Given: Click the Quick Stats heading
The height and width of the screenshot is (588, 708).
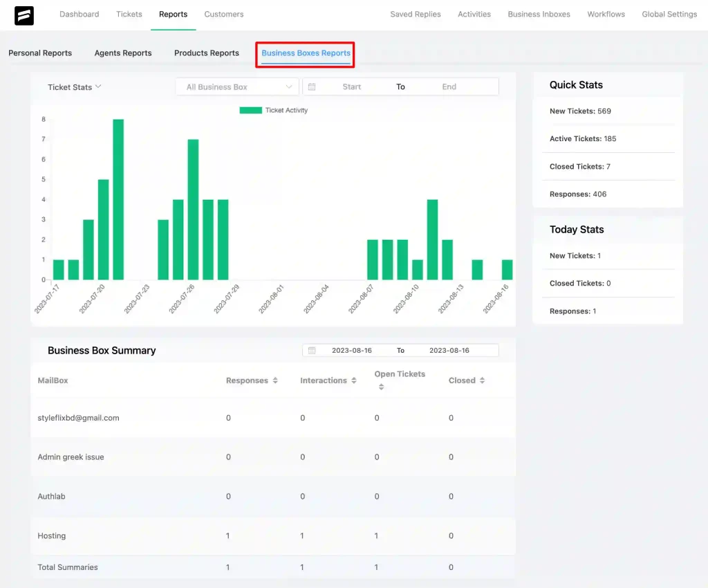Looking at the screenshot, I should coord(576,84).
